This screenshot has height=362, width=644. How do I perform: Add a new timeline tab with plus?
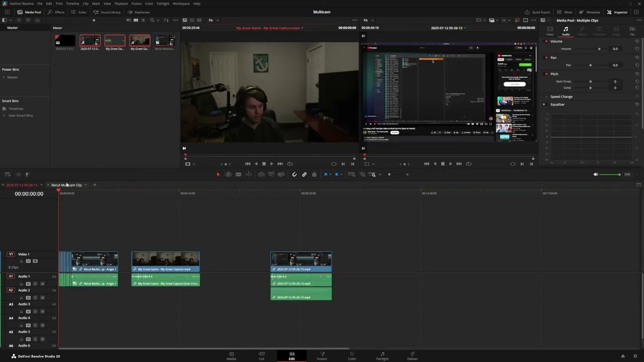(x=95, y=185)
